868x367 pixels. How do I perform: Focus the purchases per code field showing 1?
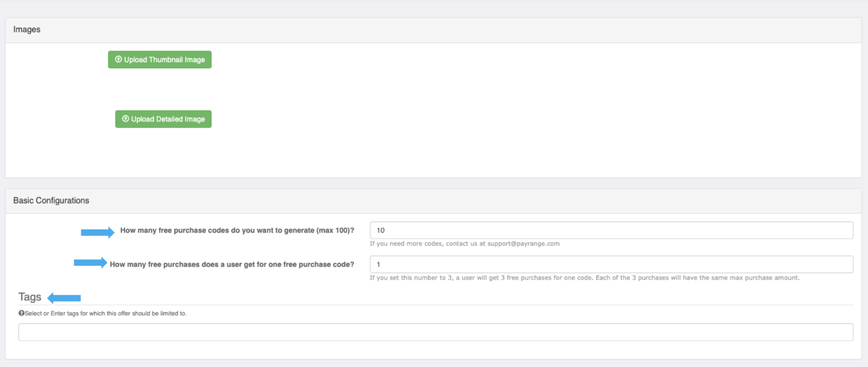tap(611, 265)
